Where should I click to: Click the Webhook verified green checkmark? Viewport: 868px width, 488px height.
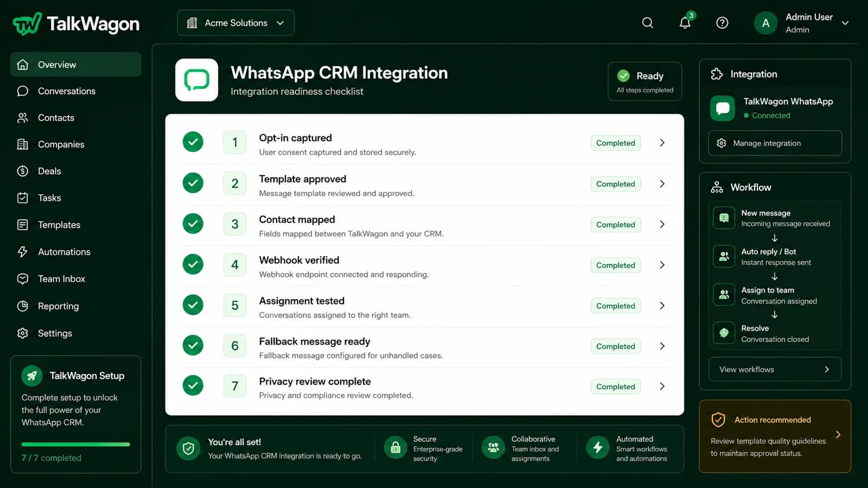click(193, 264)
